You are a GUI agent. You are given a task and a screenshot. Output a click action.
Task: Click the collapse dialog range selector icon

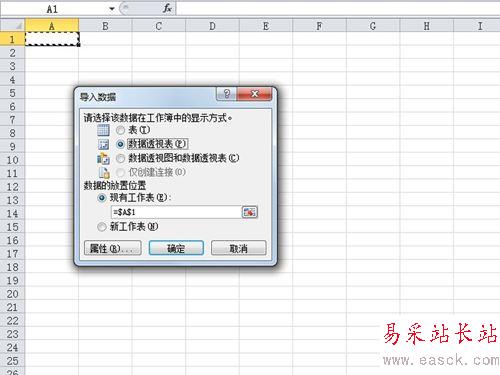[x=249, y=212]
